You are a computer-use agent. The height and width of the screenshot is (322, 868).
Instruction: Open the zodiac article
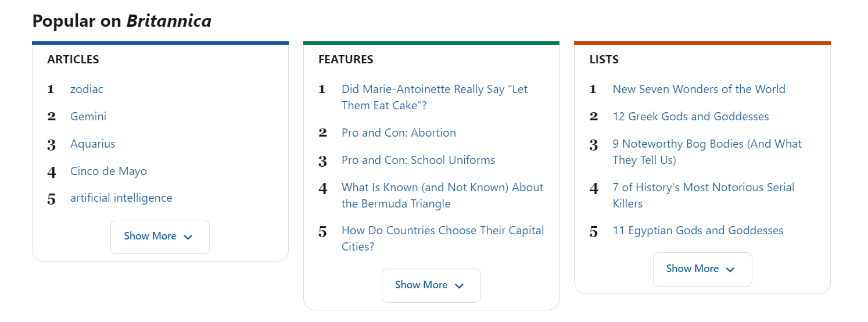click(x=87, y=90)
